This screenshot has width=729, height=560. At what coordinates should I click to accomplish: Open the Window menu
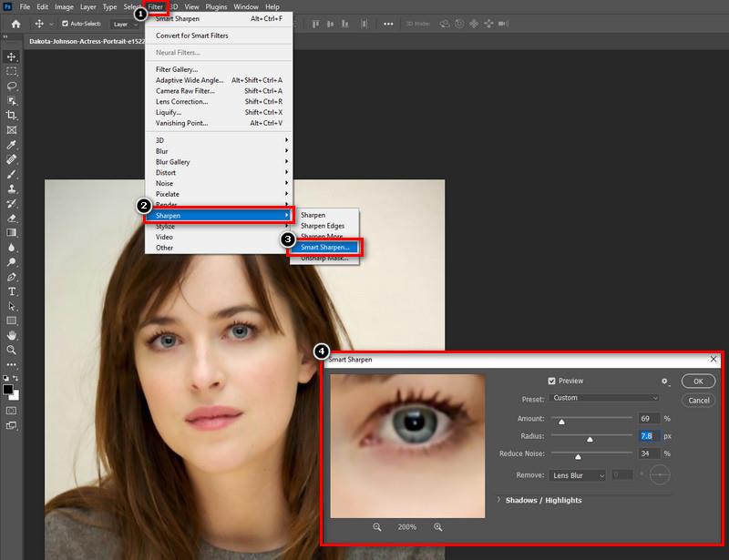tap(246, 7)
